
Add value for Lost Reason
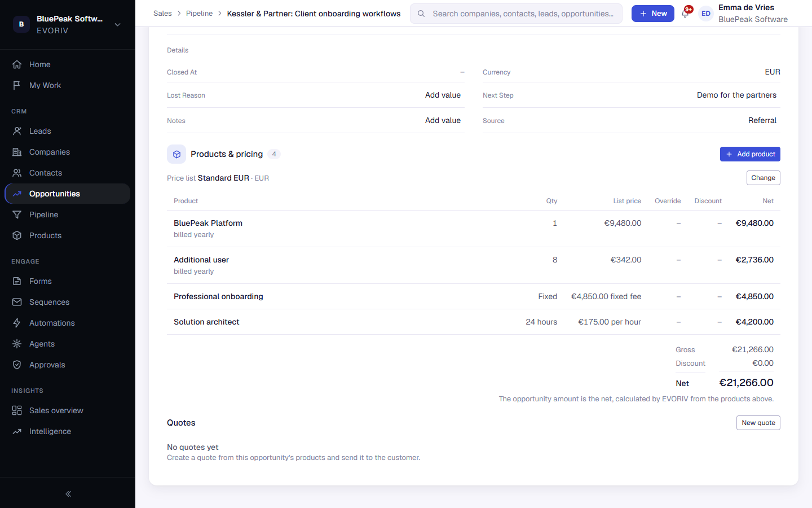[443, 95]
